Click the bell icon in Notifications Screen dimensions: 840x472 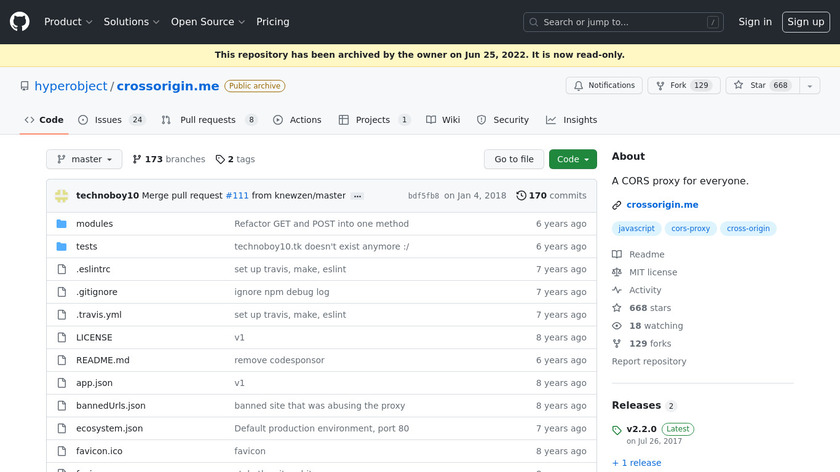point(579,86)
